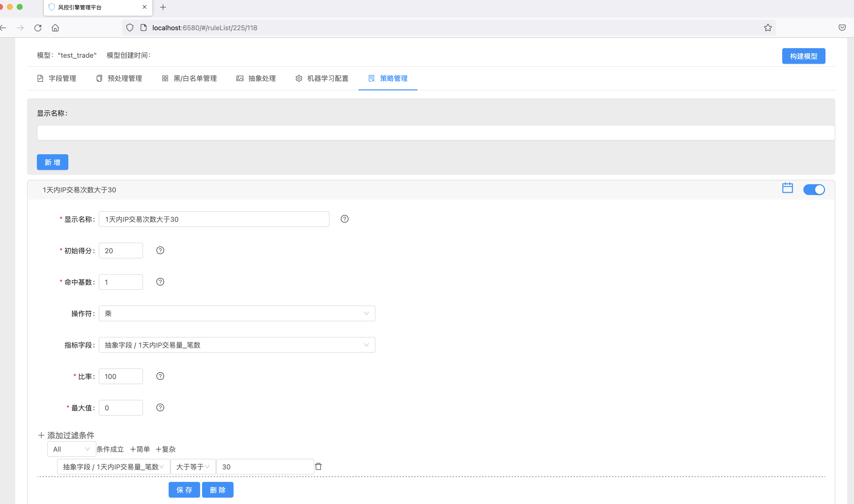
Task: Open the filter field dropdown 抽象字段 / 1天内IP交易量_笔数
Action: [x=114, y=467]
